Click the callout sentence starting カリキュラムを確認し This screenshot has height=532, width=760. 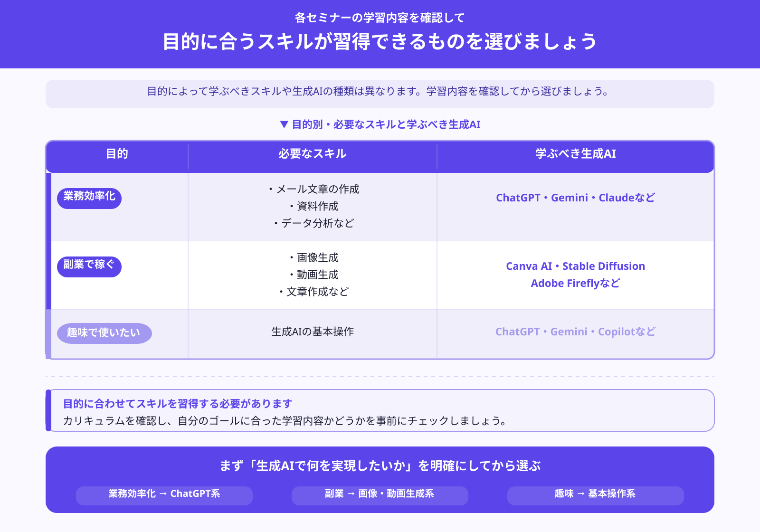coord(285,421)
